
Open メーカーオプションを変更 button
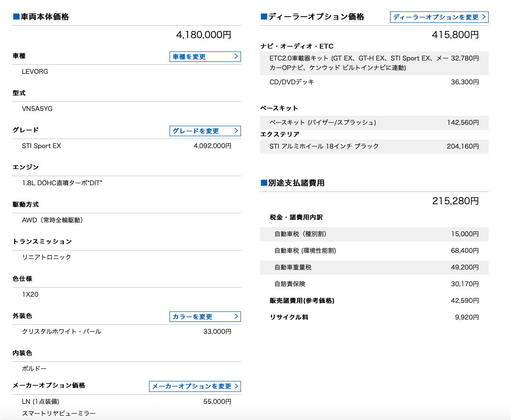195,387
